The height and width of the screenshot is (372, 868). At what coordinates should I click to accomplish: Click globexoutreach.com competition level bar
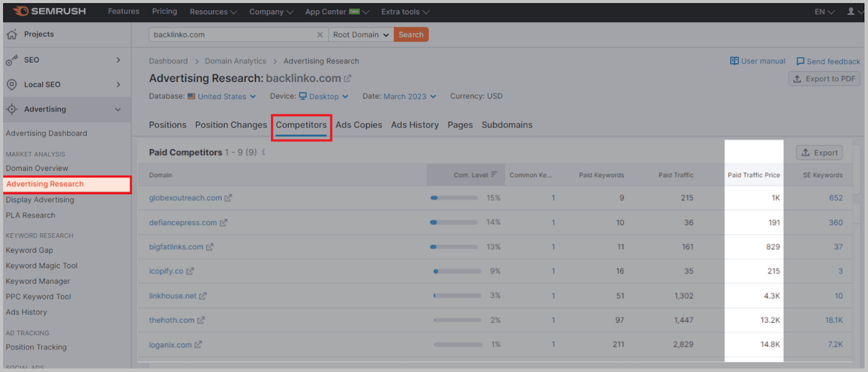point(454,198)
